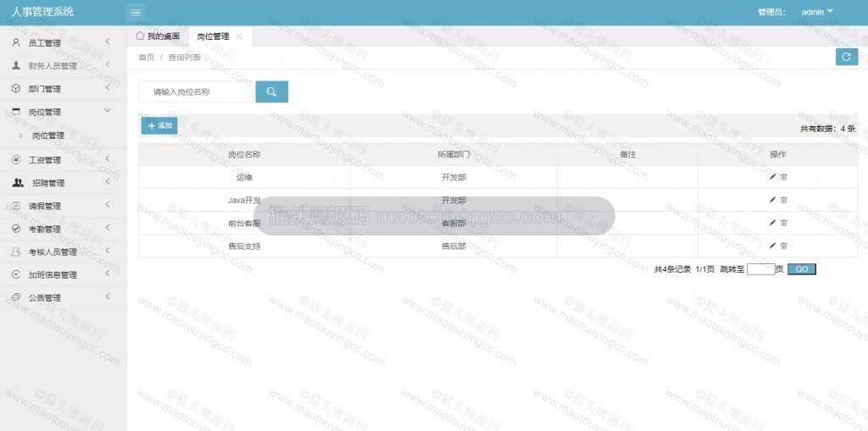Click the 备注 column header
Viewport: 868px width, 431px height.
[x=628, y=155]
